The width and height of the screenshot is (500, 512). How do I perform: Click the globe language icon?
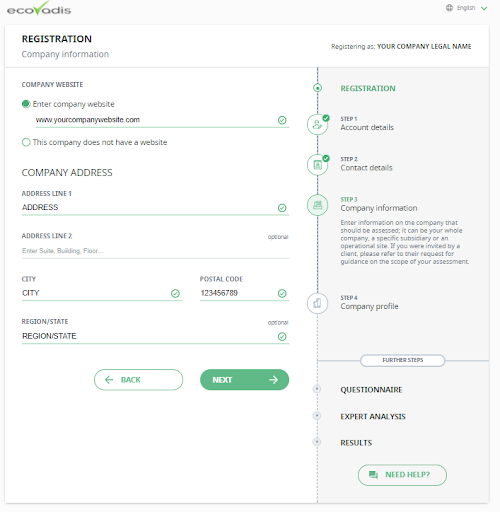[x=449, y=8]
